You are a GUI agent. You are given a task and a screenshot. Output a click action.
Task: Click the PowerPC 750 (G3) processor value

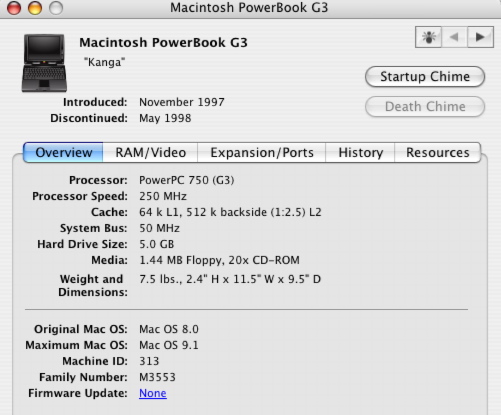pos(187,180)
